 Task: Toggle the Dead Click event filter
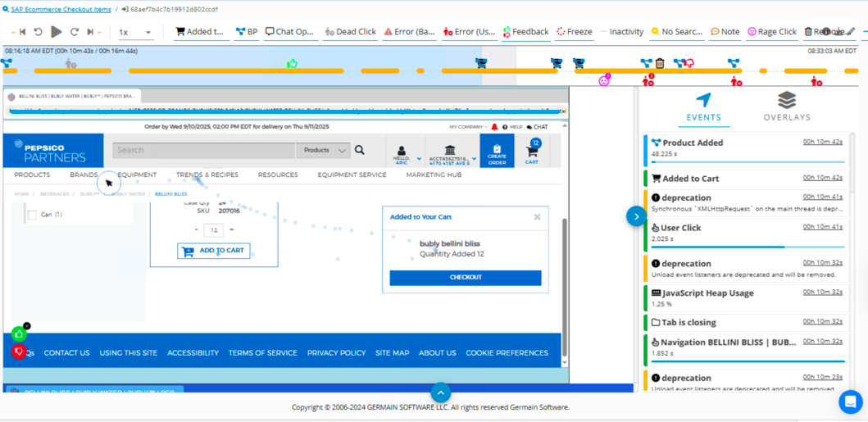point(351,32)
